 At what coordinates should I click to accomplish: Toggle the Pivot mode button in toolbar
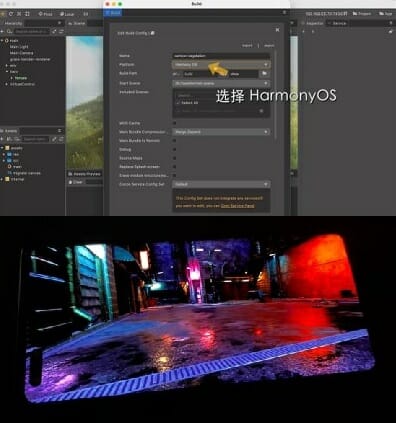click(46, 14)
